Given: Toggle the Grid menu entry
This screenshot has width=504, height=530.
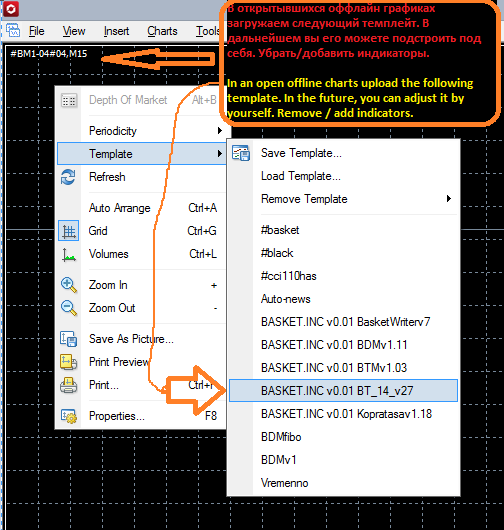Looking at the screenshot, I should [142, 231].
